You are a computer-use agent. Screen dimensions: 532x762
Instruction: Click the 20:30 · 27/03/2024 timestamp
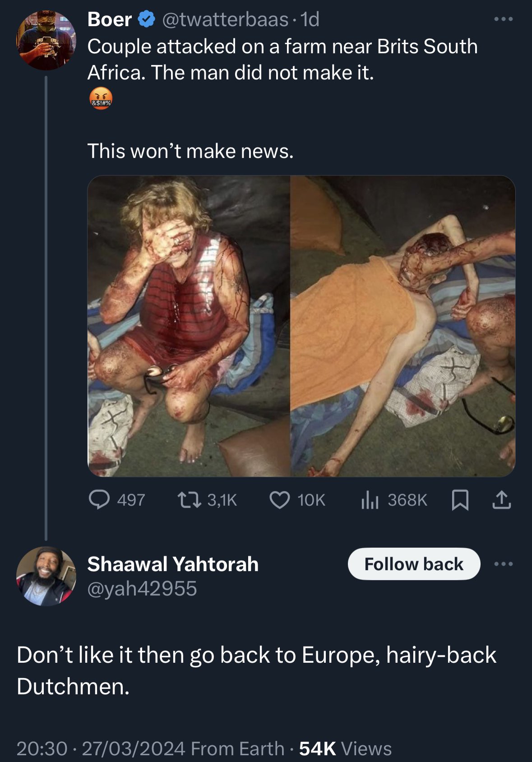pyautogui.click(x=101, y=748)
